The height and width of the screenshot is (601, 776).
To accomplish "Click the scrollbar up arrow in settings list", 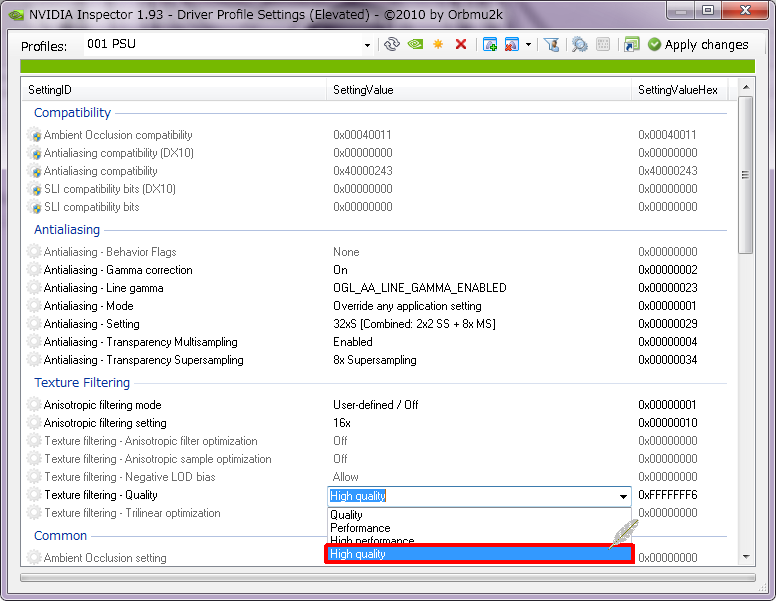I will point(746,87).
